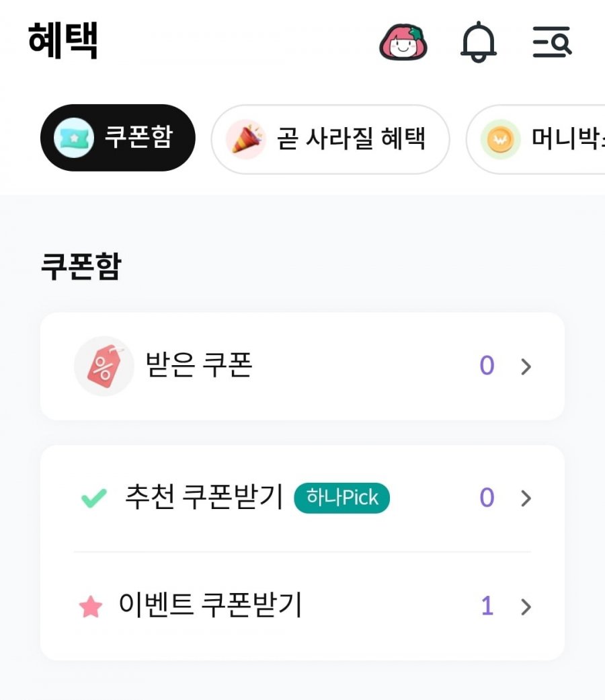This screenshot has width=605, height=700.
Task: Open the 이벤트 쿠폰받기 row
Action: coord(302,607)
